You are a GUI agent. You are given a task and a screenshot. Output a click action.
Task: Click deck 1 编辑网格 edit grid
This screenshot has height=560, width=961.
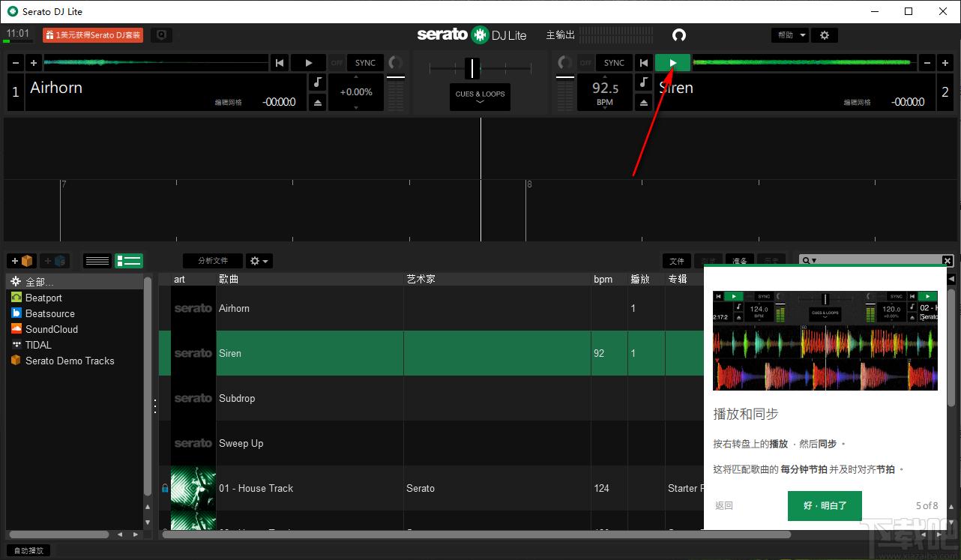point(229,103)
